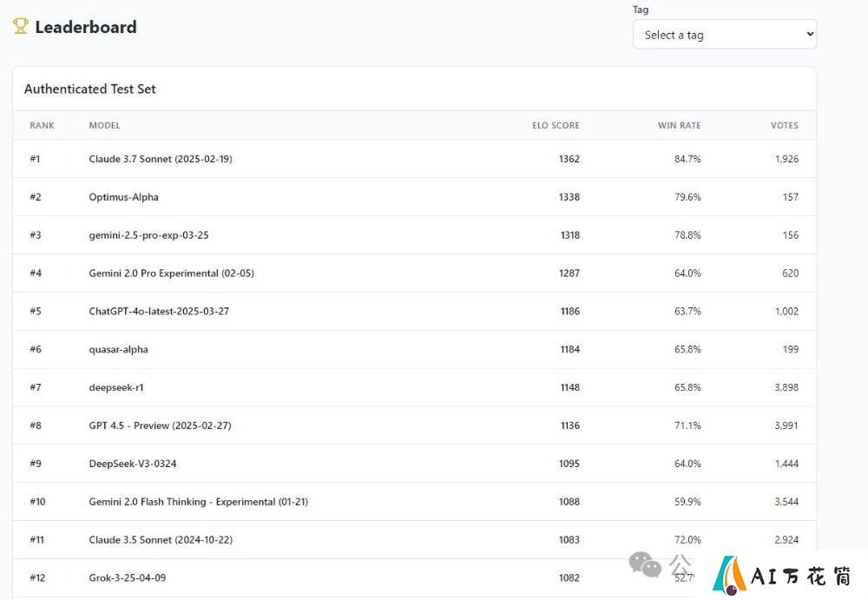Select Claude 3.7 Sonnet (2025-02-19) model name
Viewport: 868px width, 600px height.
pos(161,159)
